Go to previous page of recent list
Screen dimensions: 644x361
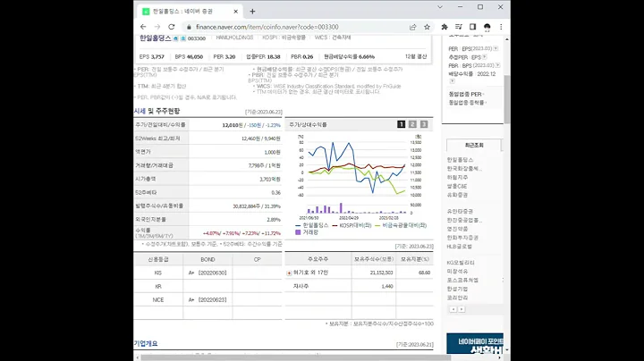click(453, 309)
